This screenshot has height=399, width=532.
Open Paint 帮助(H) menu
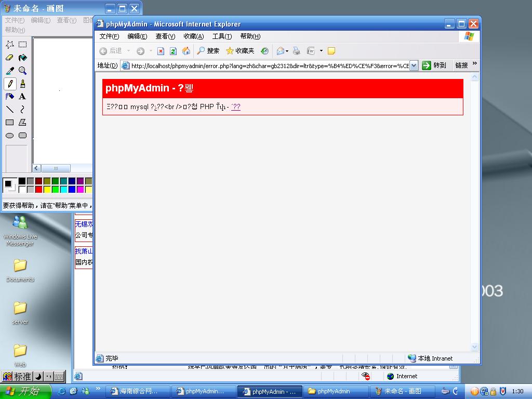tap(15, 30)
